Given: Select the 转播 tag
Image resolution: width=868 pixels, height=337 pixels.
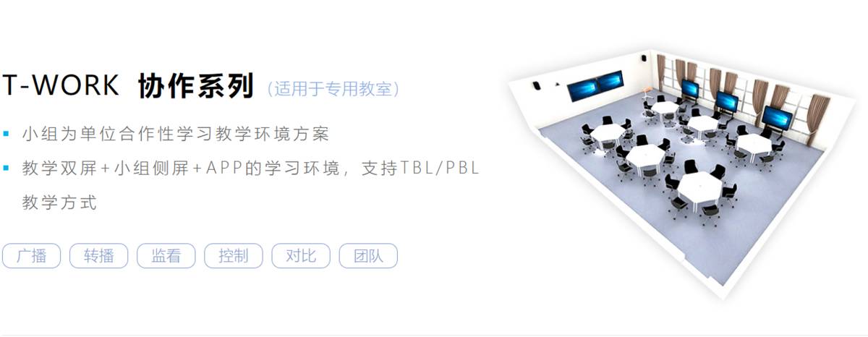Looking at the screenshot, I should pyautogui.click(x=98, y=256).
